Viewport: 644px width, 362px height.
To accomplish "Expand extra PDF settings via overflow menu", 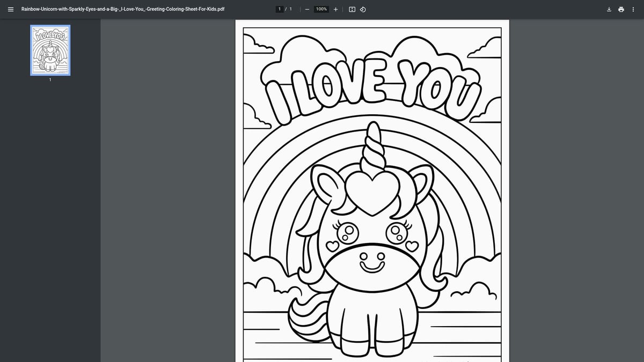I will pyautogui.click(x=634, y=9).
